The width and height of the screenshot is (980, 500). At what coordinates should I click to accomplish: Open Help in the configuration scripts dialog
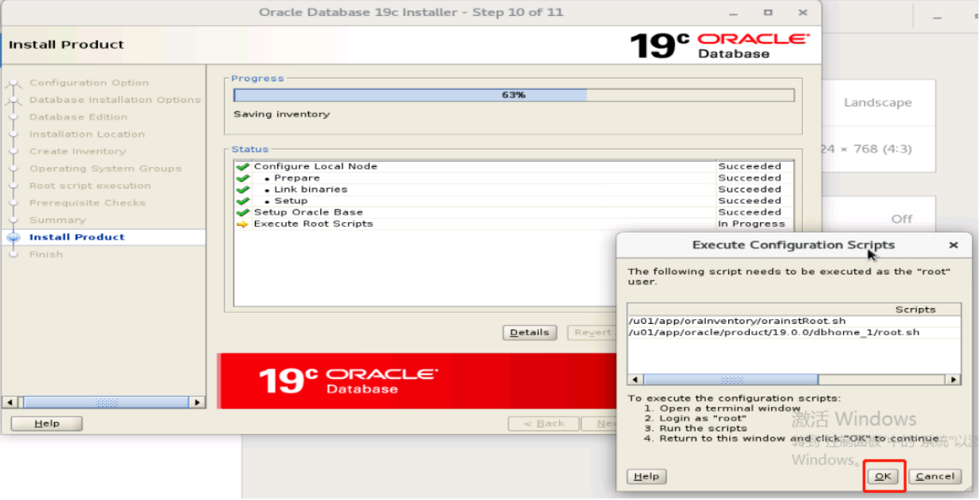646,476
